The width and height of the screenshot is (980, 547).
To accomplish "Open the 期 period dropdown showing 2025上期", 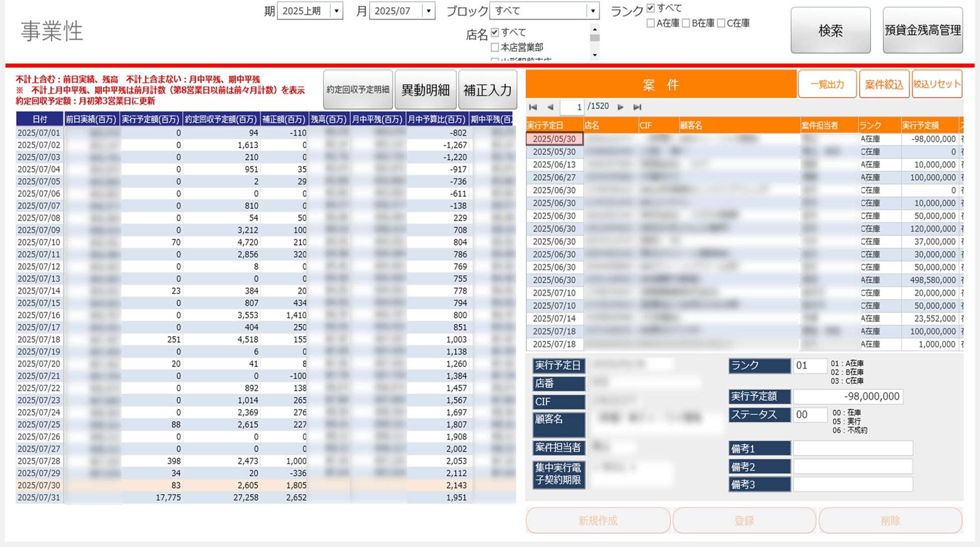I will [336, 11].
